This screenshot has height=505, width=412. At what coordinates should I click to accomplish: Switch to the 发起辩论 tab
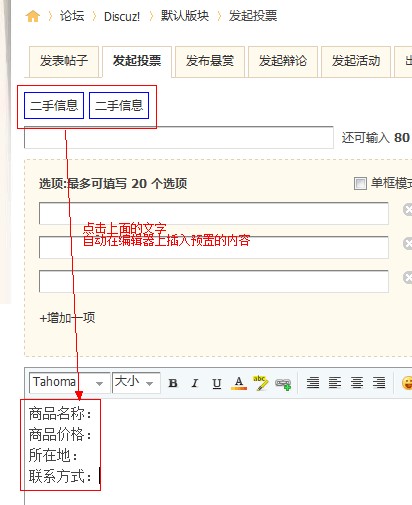[x=283, y=61]
